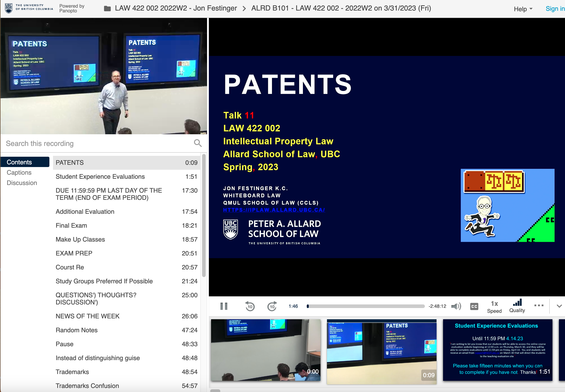Jump to Final Exam entry
565x392 pixels.
126,225
